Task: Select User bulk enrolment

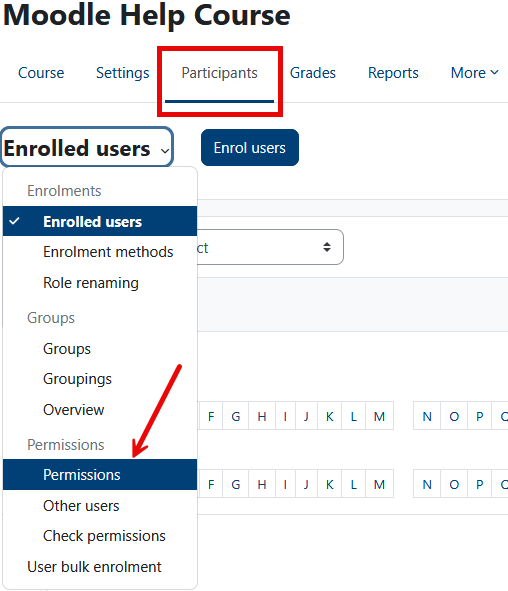Action: coord(100,567)
